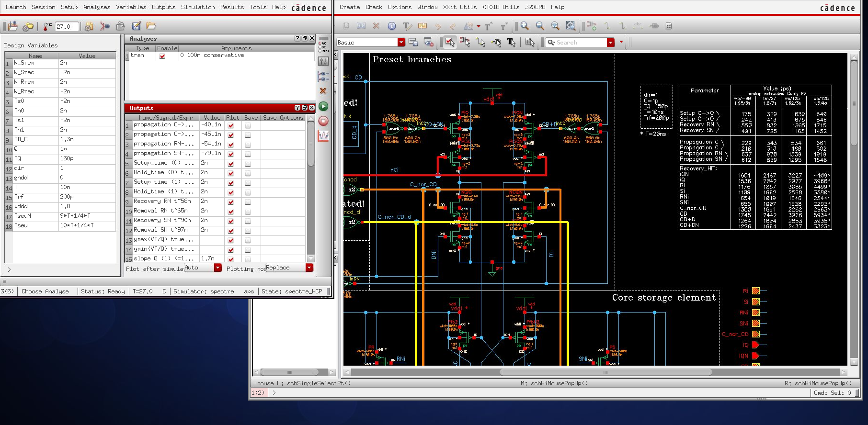868x425 pixels.
Task: Click the thermometer temperature icon
Action: pos(47,26)
